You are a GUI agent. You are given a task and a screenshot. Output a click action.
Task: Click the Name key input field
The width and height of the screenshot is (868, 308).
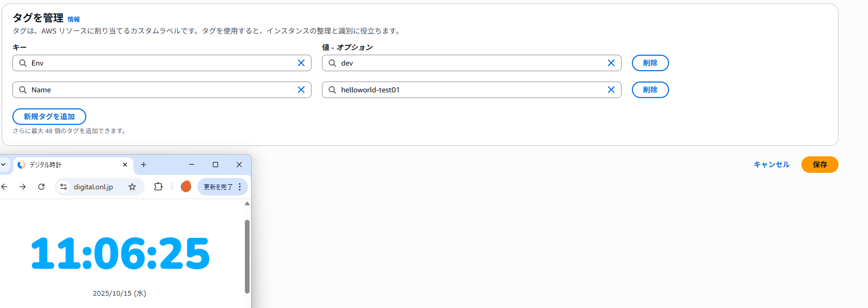(162, 90)
